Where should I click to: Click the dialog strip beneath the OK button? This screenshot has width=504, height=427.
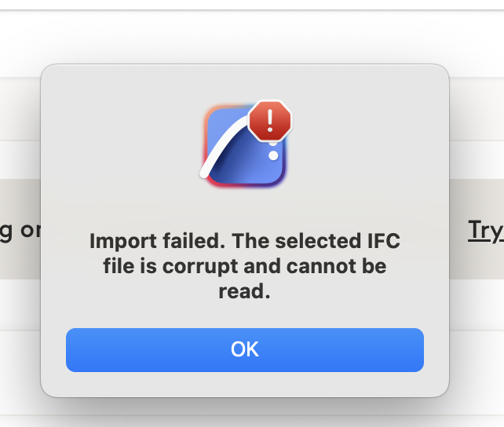tap(245, 385)
